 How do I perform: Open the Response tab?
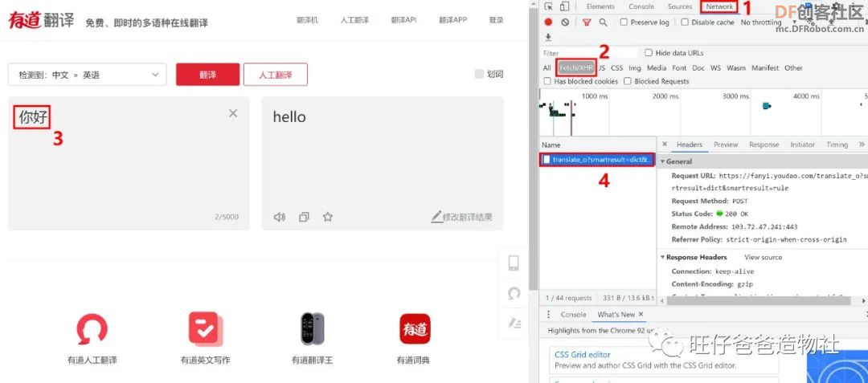[x=764, y=145]
